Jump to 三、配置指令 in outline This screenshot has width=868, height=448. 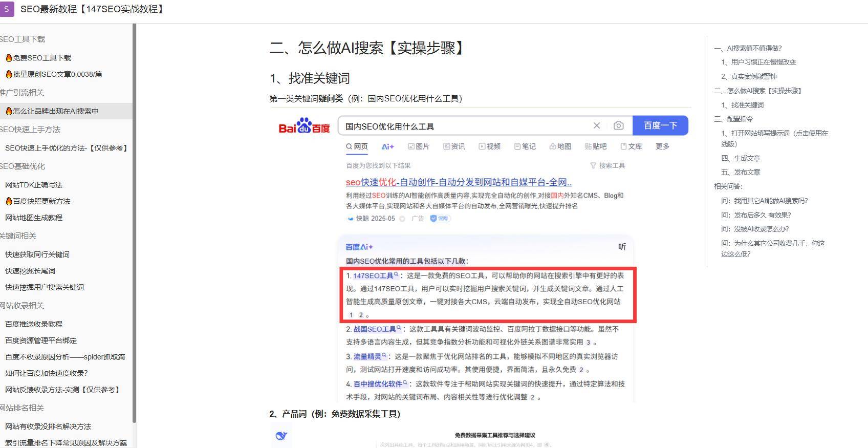pos(733,119)
